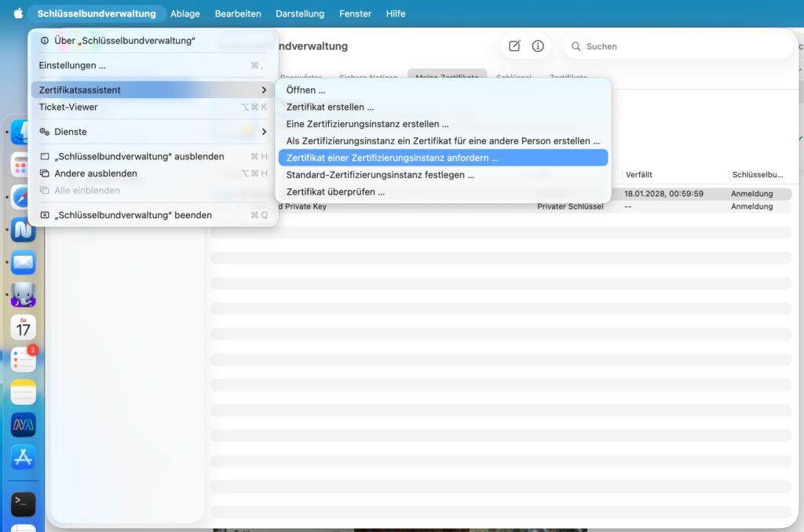The height and width of the screenshot is (532, 804).
Task: Choose 'Schlüsselbundverwaltung beenden' to quit
Action: click(133, 215)
